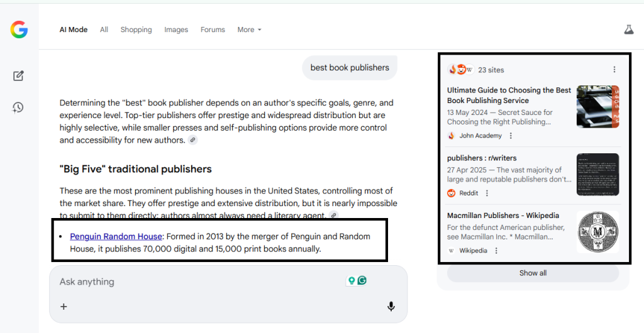Click the Google logo icon
The width and height of the screenshot is (644, 333).
tap(19, 30)
